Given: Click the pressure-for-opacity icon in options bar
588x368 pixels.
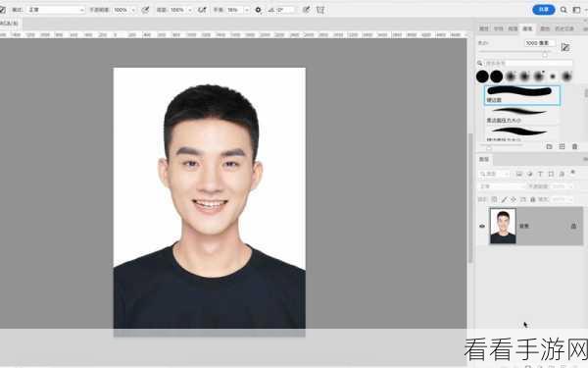Looking at the screenshot, I should click(145, 10).
